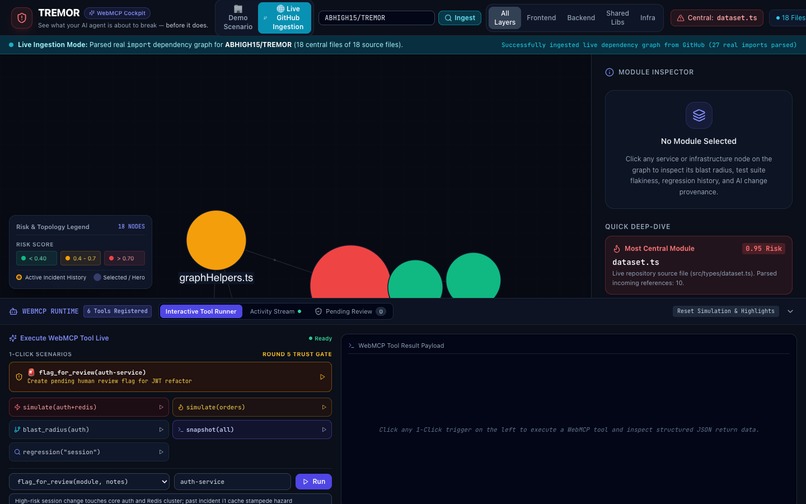
Task: Click the 18 NODES label in legend
Action: pos(131,226)
